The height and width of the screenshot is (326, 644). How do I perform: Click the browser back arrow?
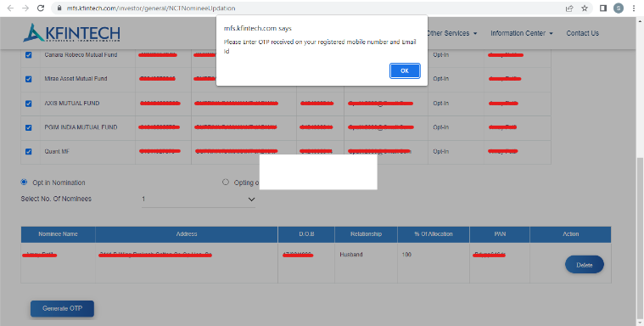pos(10,8)
